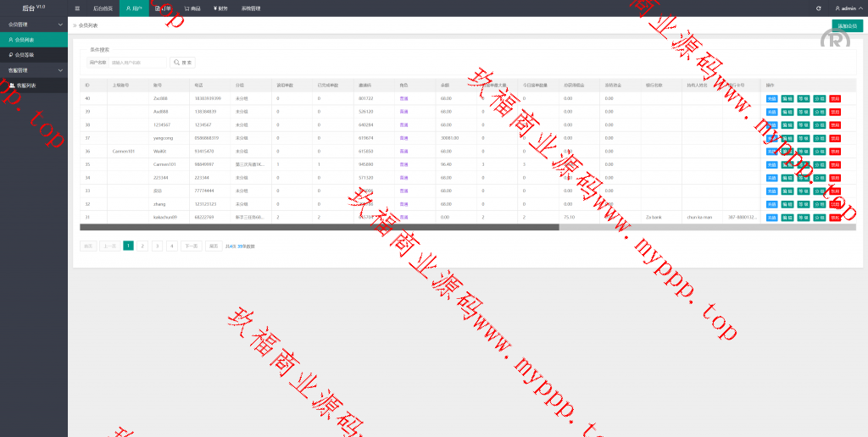Open the 系统管理 top menu
This screenshot has width=868, height=437.
[x=251, y=8]
